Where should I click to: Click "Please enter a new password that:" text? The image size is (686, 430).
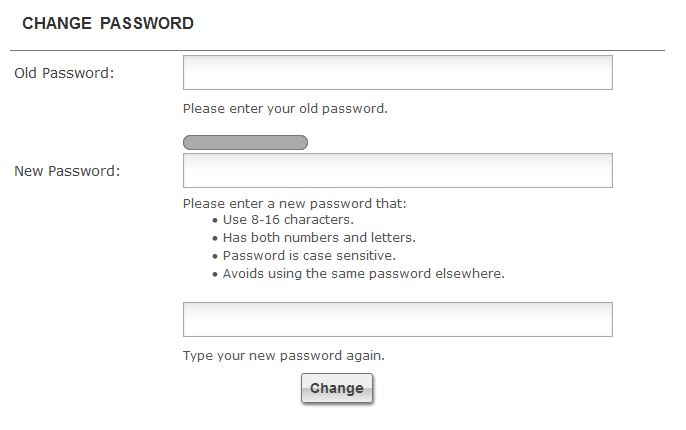295,204
